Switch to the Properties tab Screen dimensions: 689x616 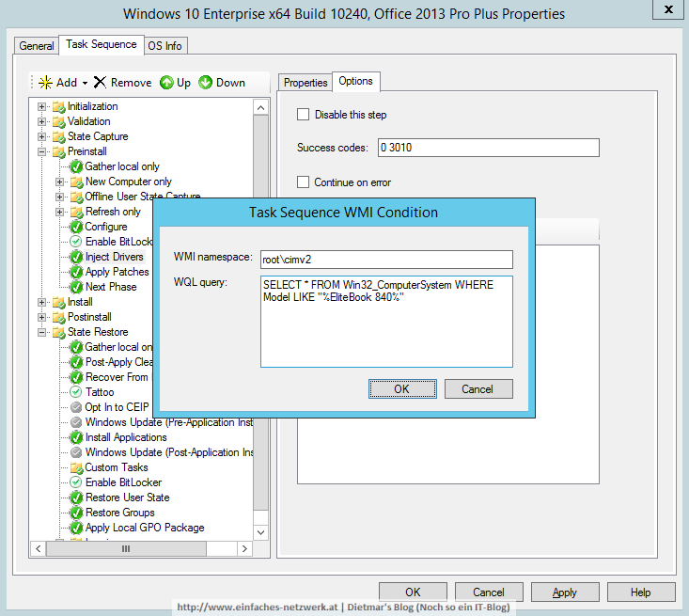click(x=305, y=83)
